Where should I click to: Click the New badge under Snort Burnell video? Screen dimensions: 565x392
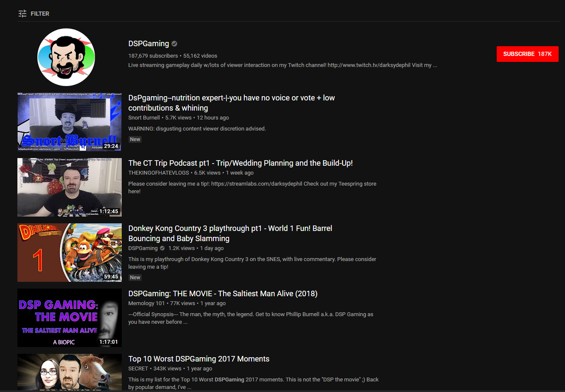point(135,139)
